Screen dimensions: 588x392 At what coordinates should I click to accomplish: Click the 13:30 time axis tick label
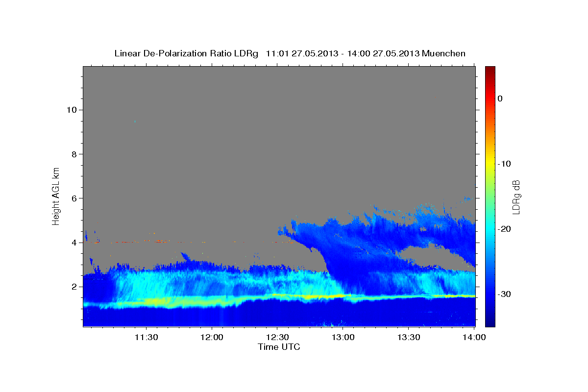[x=409, y=337]
